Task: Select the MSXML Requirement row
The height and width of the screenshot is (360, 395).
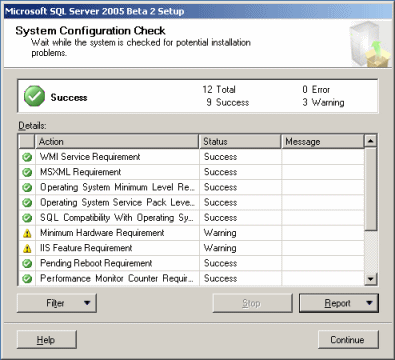Action: [x=191, y=172]
